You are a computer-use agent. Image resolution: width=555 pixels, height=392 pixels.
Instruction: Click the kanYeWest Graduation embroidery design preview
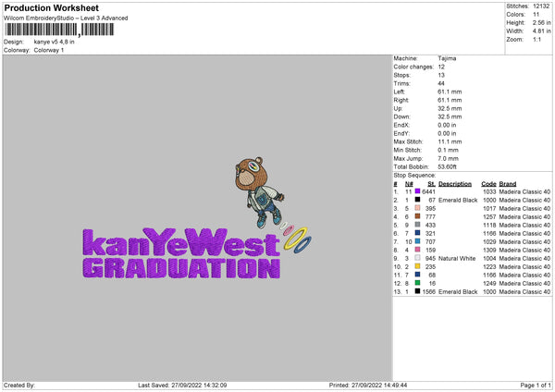pyautogui.click(x=197, y=218)
